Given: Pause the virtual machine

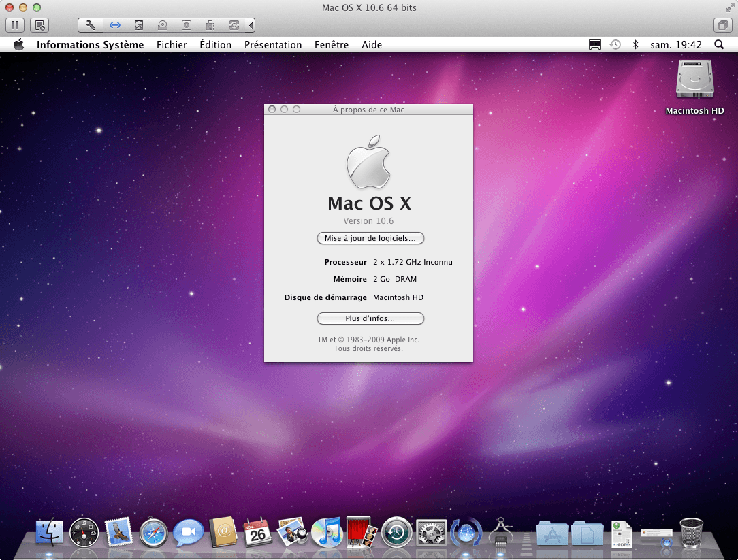Looking at the screenshot, I should 14,25.
